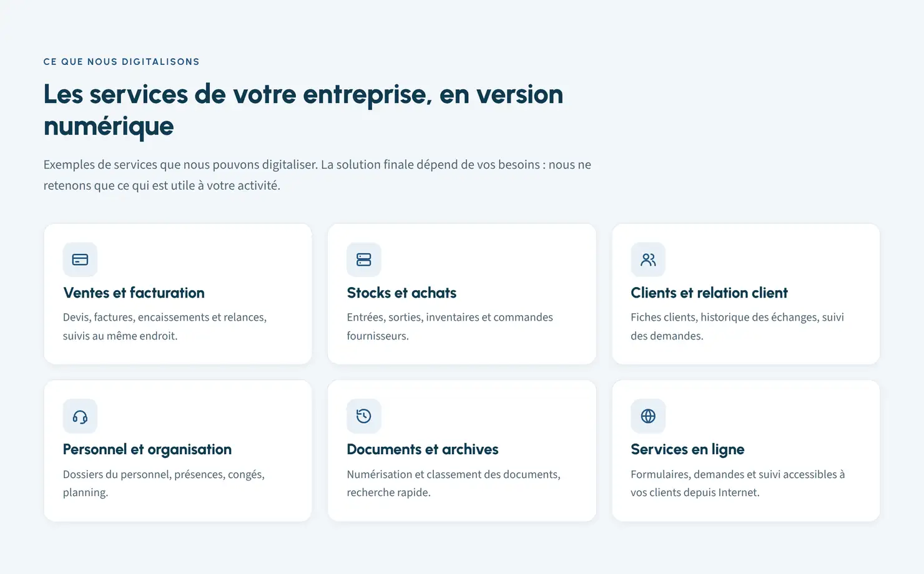Select the "Personnel et organisation" card title

[x=147, y=449]
